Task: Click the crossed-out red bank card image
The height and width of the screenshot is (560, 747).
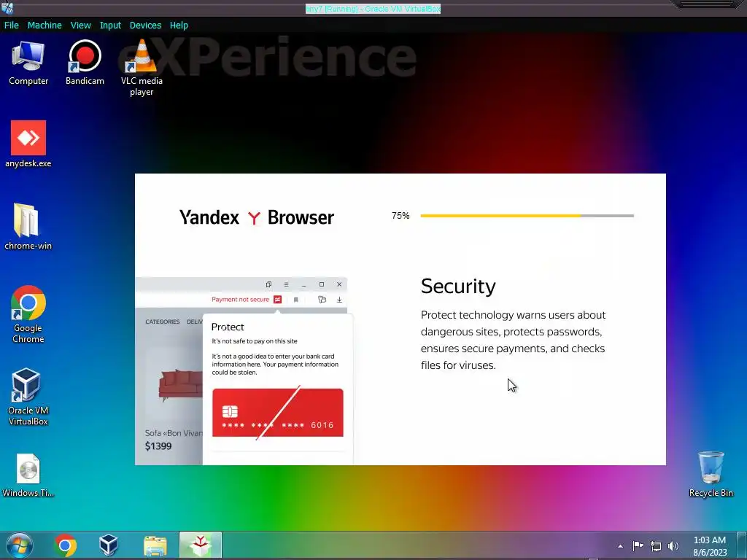Action: [x=278, y=413]
